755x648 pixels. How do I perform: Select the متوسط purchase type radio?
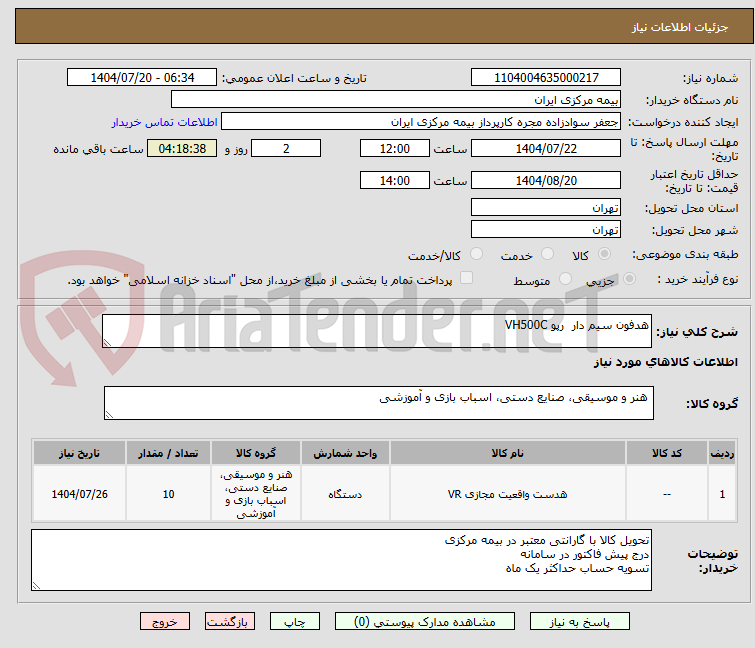pos(565,279)
